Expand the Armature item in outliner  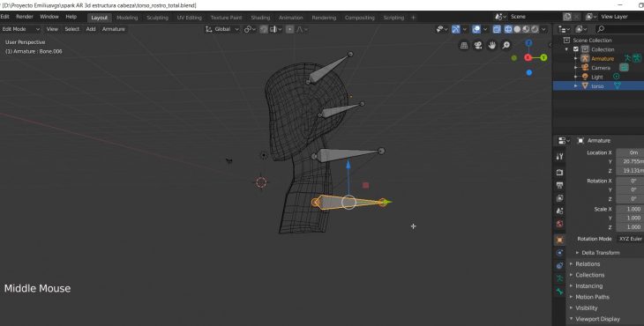tap(575, 59)
